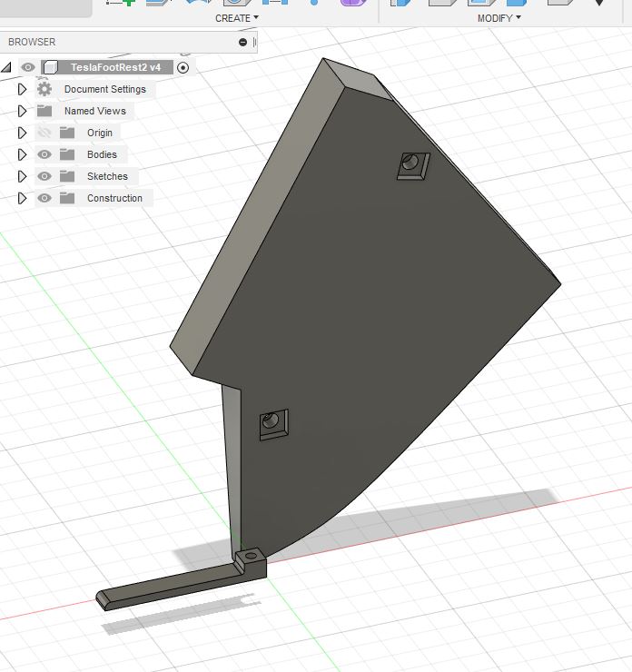Viewport: 632px width, 672px height.
Task: Select the TeslaFootRest2 v4 name label
Action: point(115,67)
